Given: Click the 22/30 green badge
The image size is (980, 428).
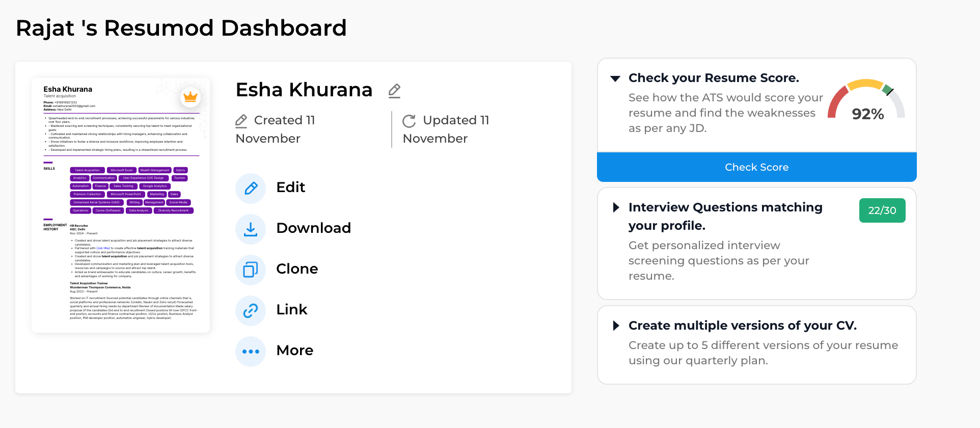Looking at the screenshot, I should (x=882, y=210).
